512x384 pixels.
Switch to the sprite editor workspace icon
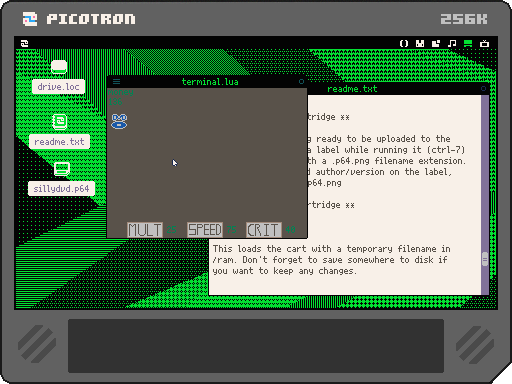[x=420, y=43]
